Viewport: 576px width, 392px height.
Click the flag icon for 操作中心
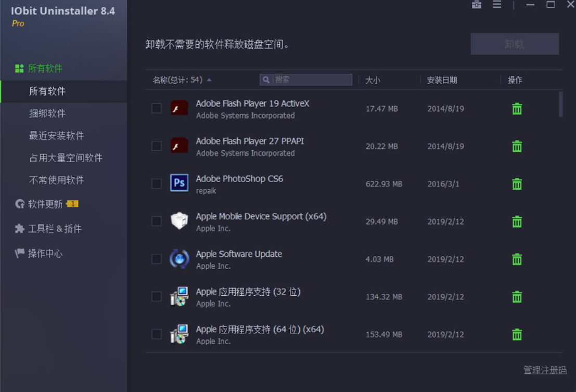[19, 253]
